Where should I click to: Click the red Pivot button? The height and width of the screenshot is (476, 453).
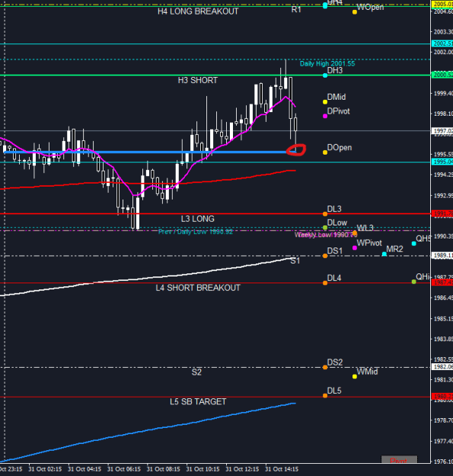399,459
